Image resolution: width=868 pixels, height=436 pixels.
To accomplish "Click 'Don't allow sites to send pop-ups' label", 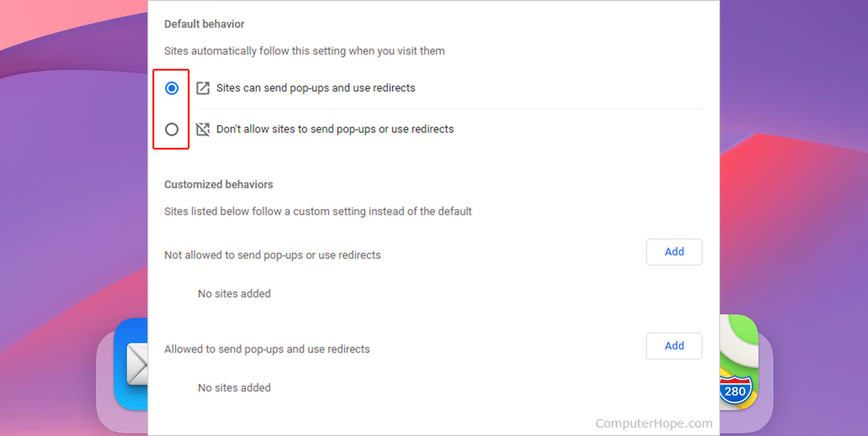I will point(335,129).
